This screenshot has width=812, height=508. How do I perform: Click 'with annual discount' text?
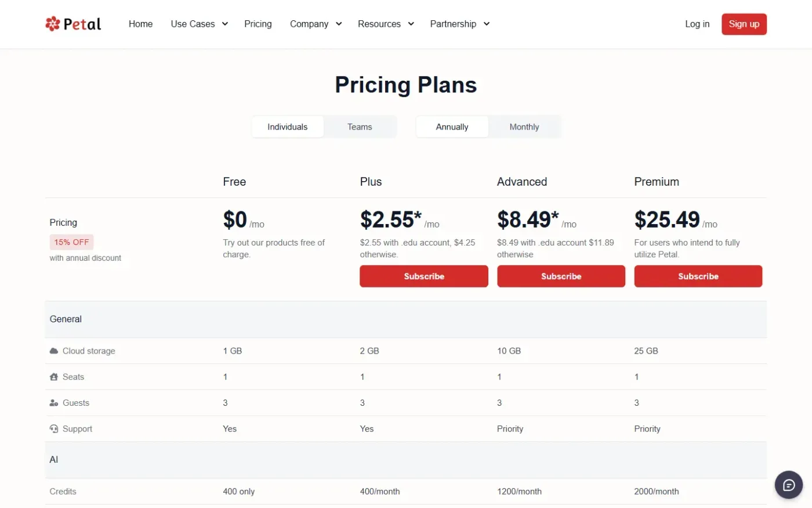pos(85,258)
